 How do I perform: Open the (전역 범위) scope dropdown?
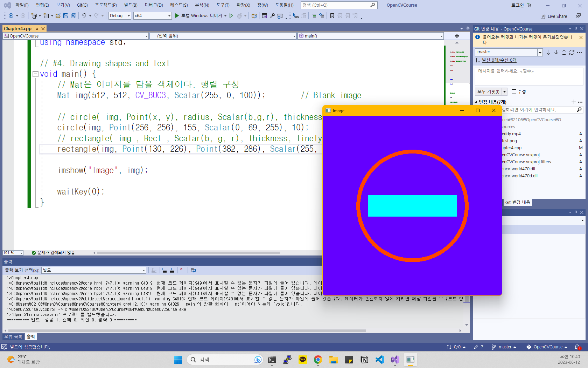point(223,36)
